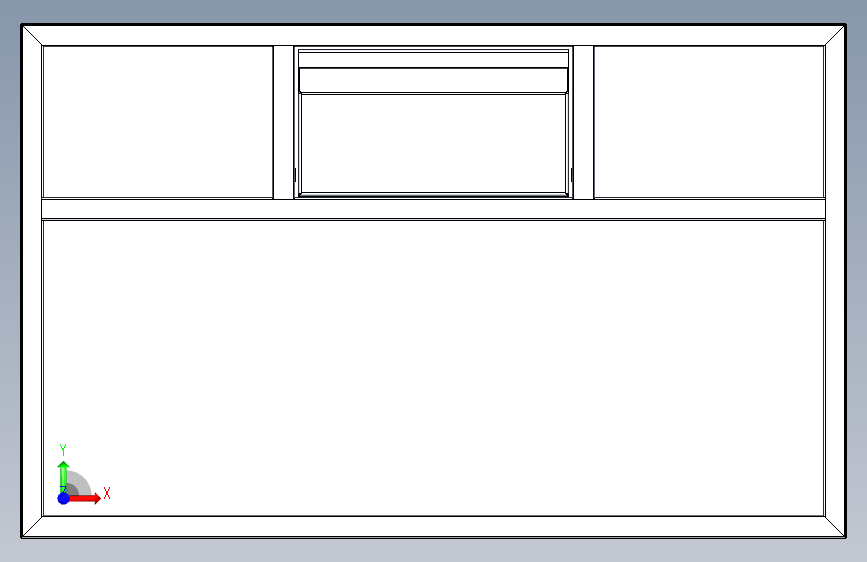
Task: Select the right jamb of outer frame
Action: [x=835, y=281]
